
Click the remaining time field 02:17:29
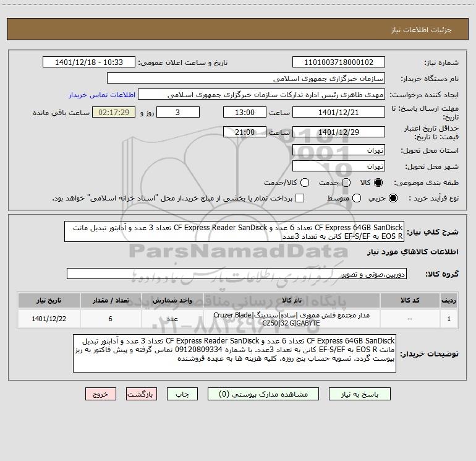[x=114, y=113]
